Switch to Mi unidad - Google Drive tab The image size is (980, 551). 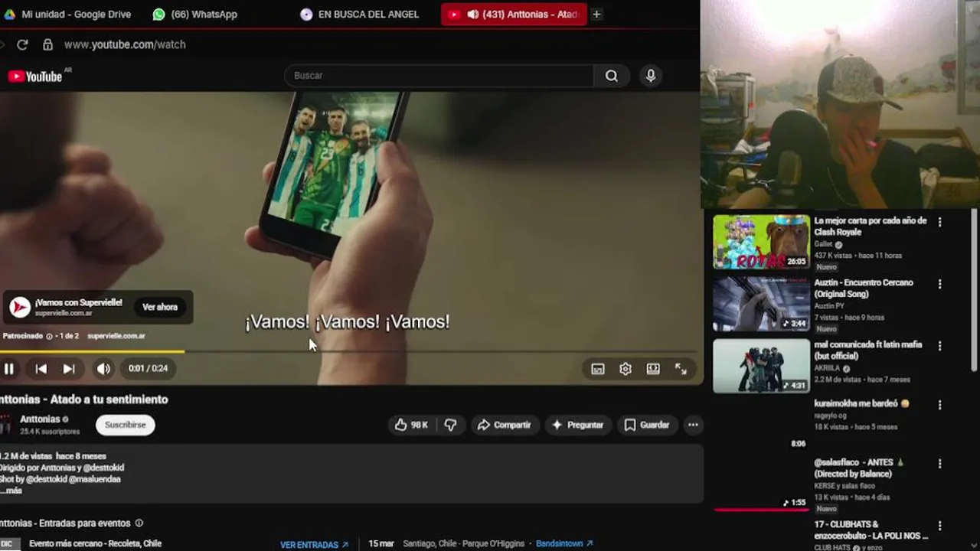click(x=67, y=14)
